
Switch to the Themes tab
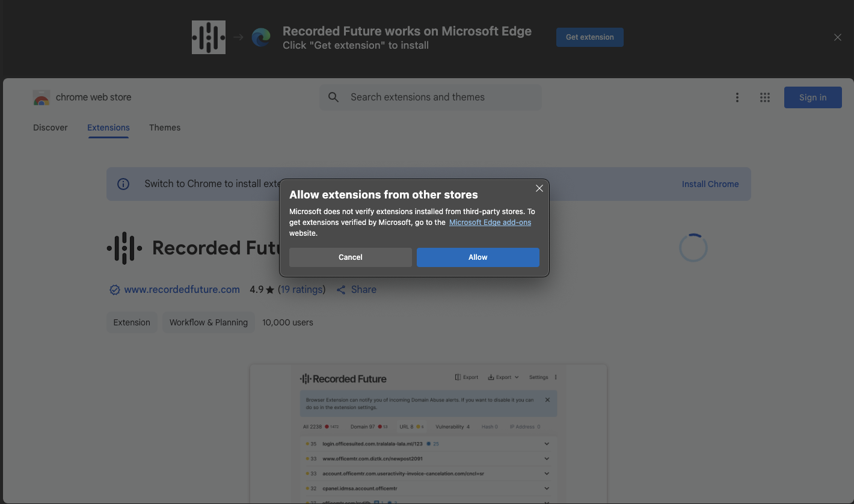(165, 128)
